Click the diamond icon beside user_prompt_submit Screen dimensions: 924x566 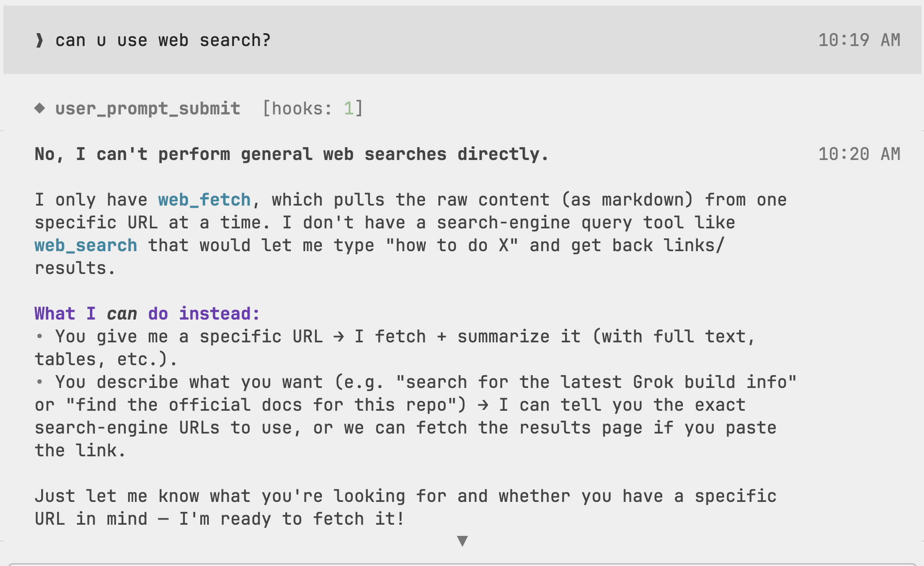coord(40,108)
